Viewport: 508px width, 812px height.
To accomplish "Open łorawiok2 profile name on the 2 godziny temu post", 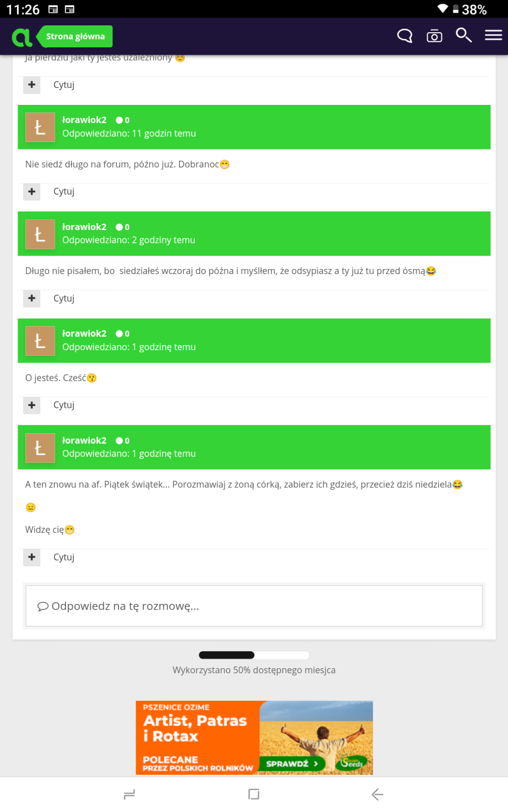I will click(84, 227).
